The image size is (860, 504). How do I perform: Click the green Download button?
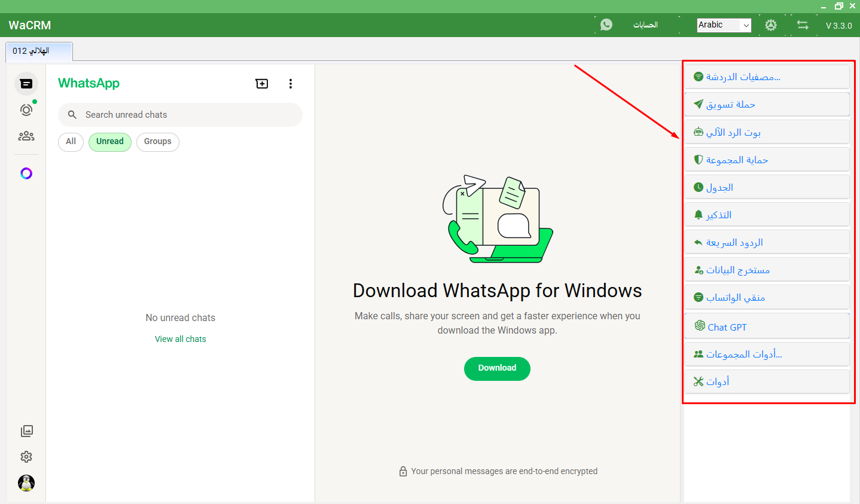pos(497,368)
